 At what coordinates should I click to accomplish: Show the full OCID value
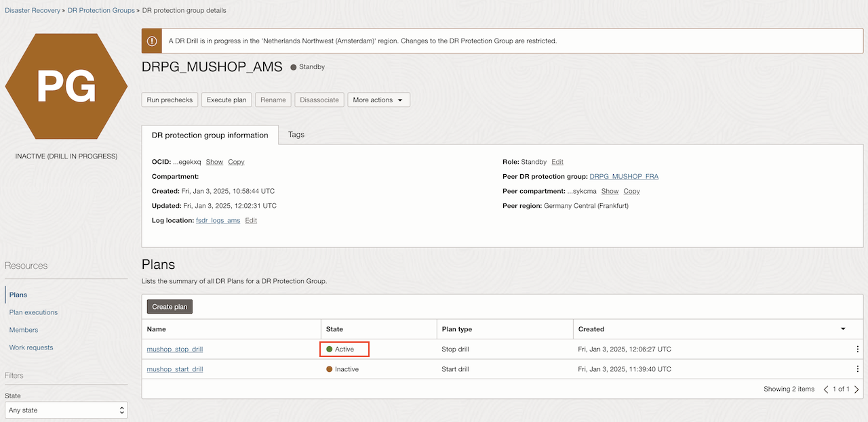click(x=214, y=162)
